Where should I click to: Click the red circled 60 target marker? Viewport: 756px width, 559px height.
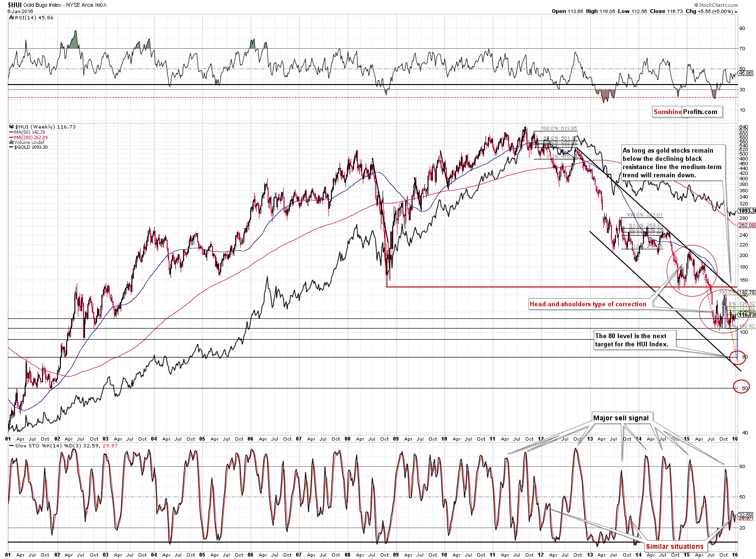(741, 387)
